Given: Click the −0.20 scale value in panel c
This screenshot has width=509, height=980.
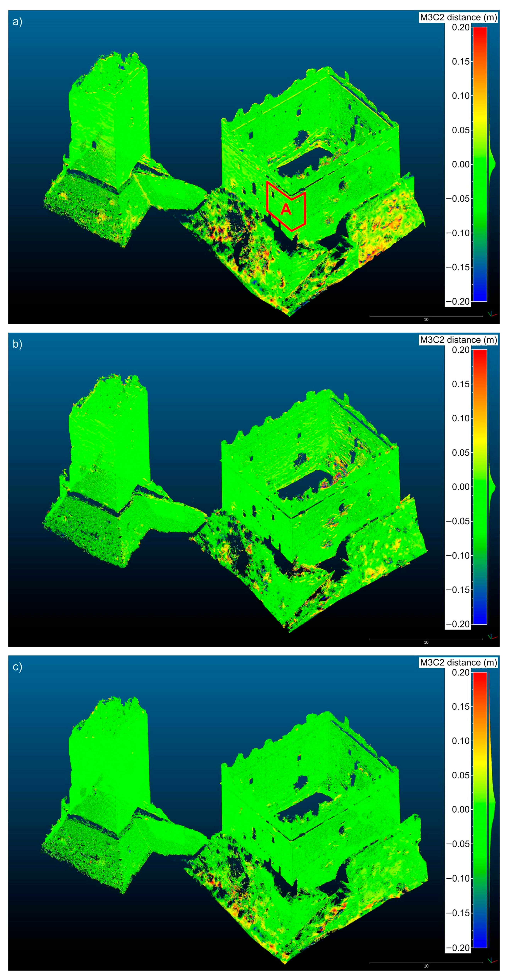Looking at the screenshot, I should [x=458, y=948].
